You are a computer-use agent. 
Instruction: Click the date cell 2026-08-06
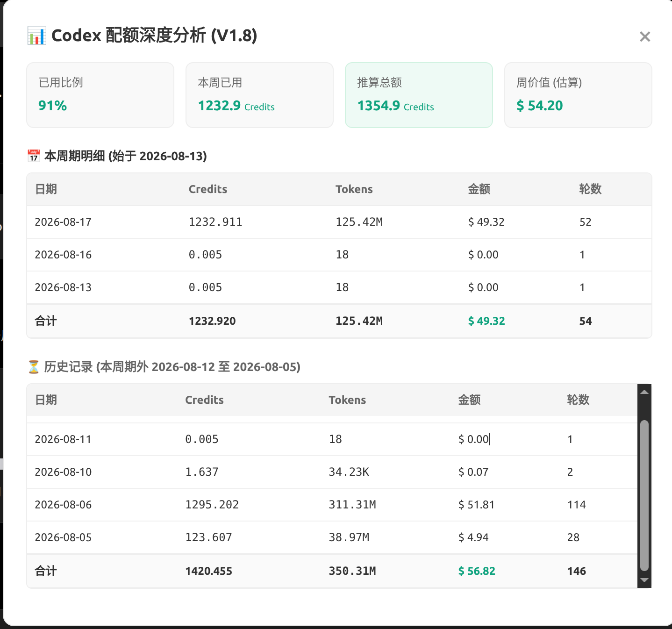point(63,505)
